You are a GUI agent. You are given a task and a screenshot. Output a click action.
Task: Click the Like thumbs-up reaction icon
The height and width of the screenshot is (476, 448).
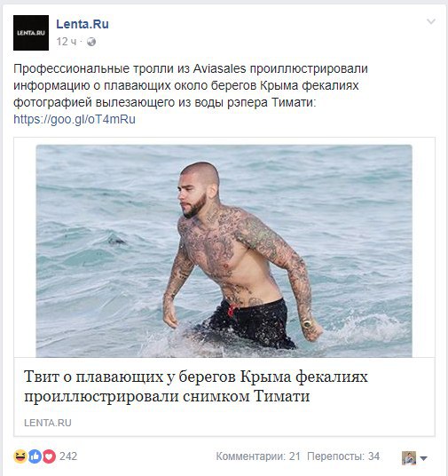tap(35, 456)
